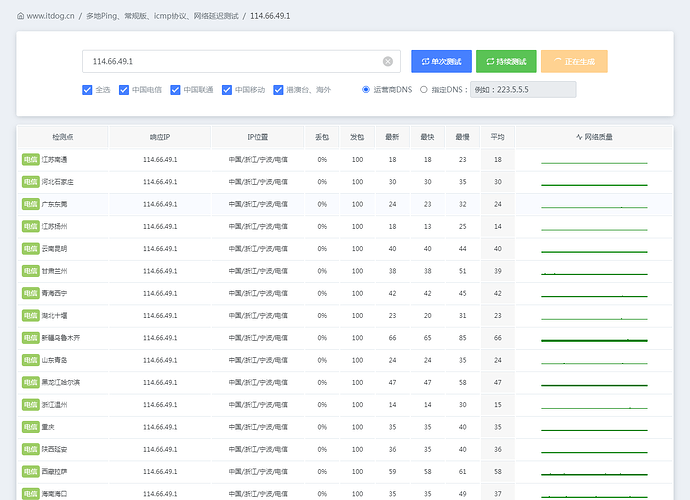This screenshot has height=500, width=690.
Task: Open the latency sparkline for 新疆乌鲁木齐
Action: (x=594, y=341)
